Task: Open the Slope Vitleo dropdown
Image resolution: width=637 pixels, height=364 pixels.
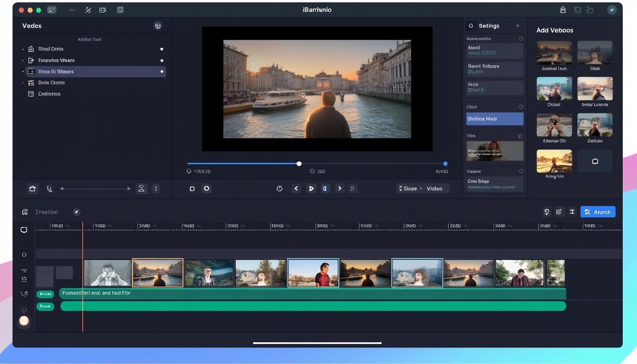Action: (422, 189)
